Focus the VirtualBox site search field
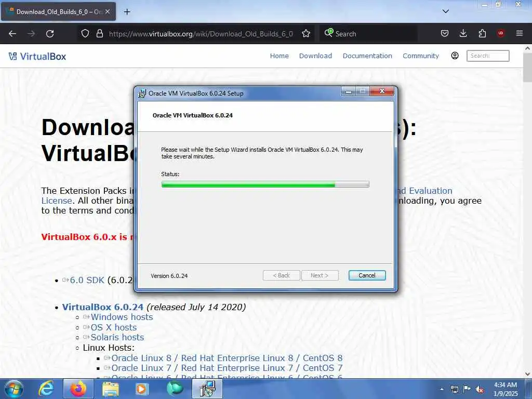 pyautogui.click(x=488, y=56)
